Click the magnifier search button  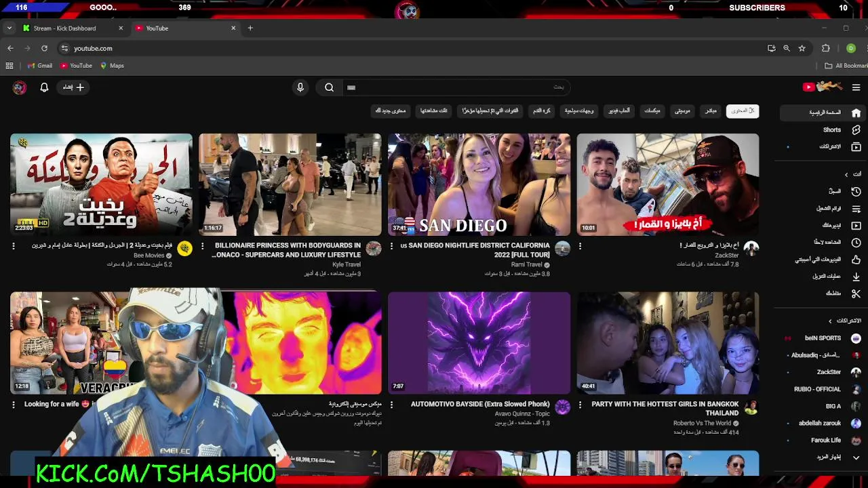329,87
